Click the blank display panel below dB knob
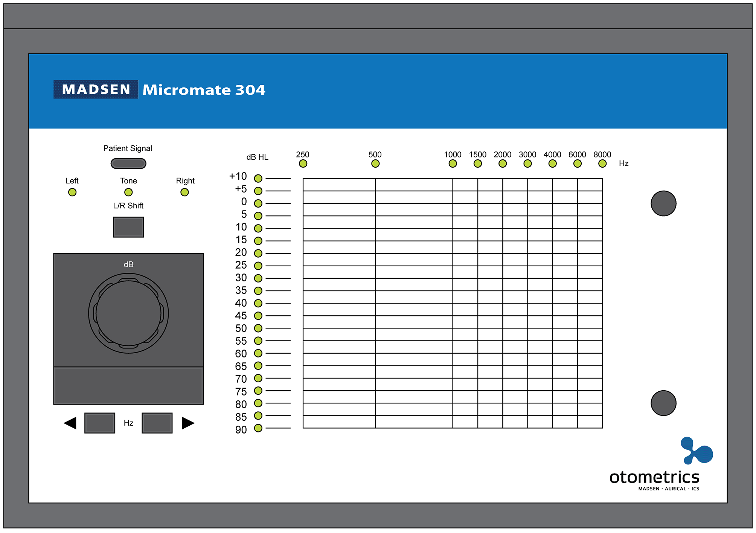Viewport: 756px width, 533px height. [x=128, y=386]
